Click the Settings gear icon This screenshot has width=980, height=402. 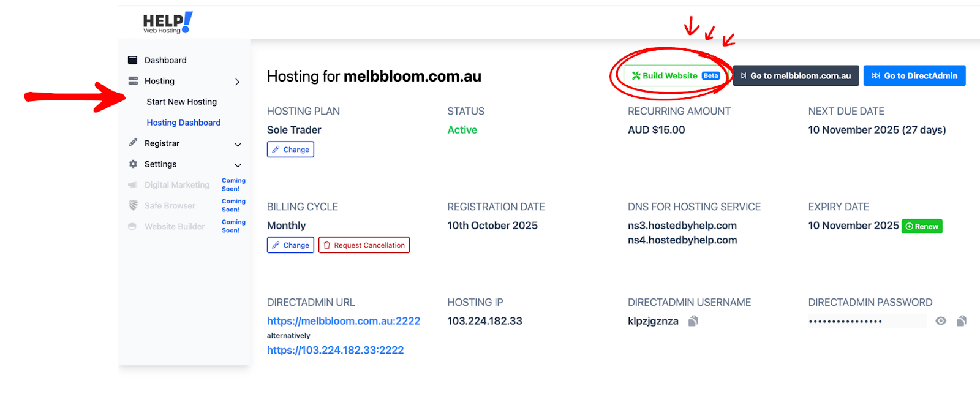click(x=133, y=164)
